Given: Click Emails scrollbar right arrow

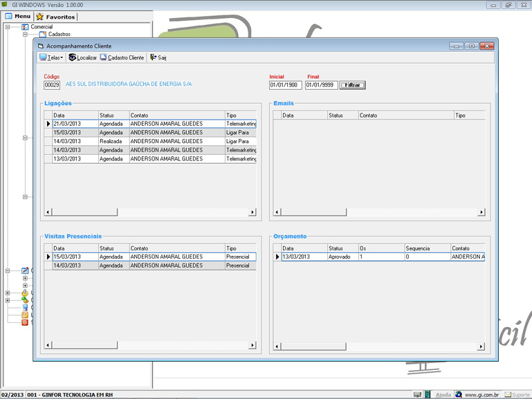Looking at the screenshot, I should pos(481,212).
